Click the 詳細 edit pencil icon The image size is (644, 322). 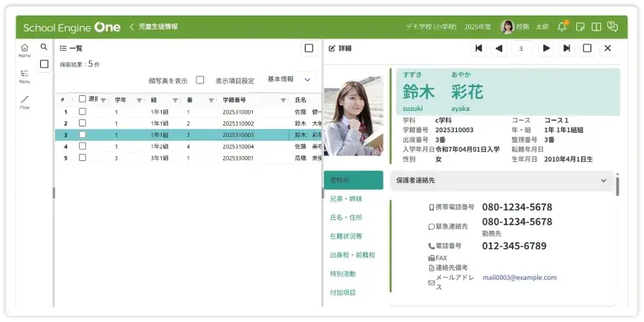click(x=332, y=49)
